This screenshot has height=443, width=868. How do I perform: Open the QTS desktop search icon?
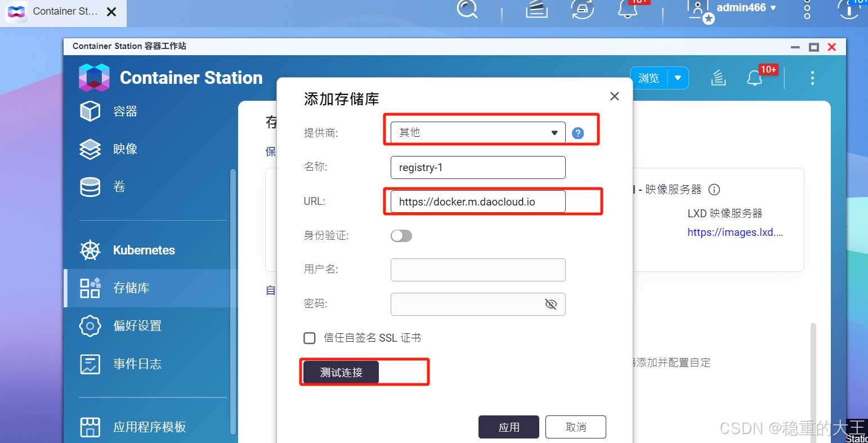467,8
